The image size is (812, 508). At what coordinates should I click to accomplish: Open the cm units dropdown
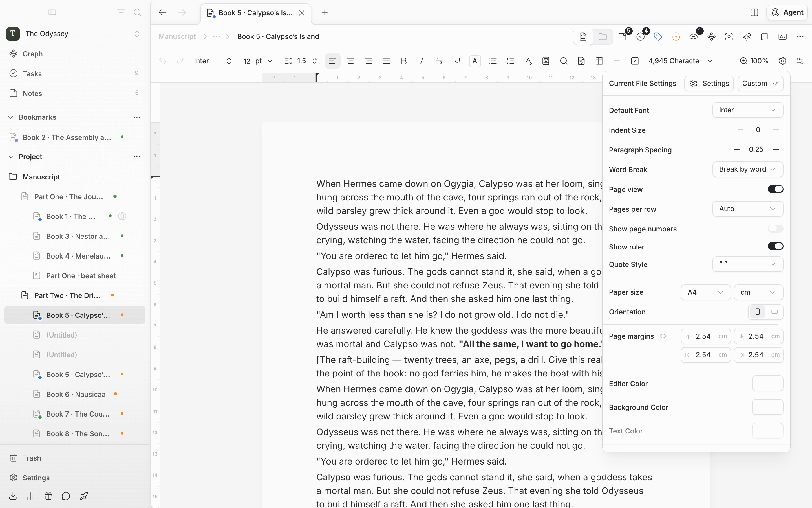coord(759,292)
